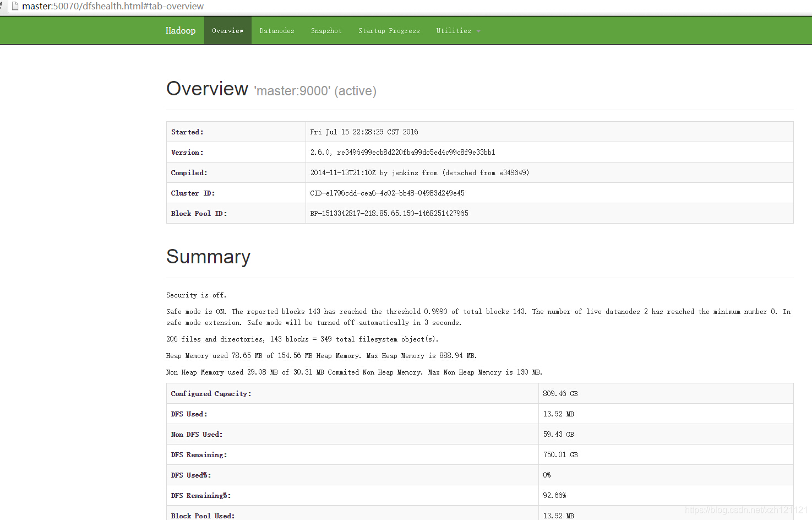Select the Started date value Fri Jul 15
Viewport: 812px width, 520px height.
tap(364, 132)
